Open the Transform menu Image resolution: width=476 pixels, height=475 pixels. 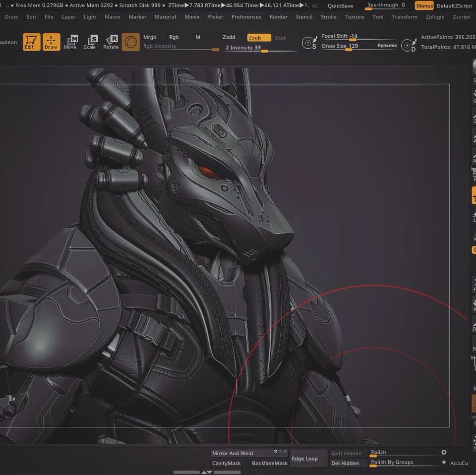tap(405, 17)
